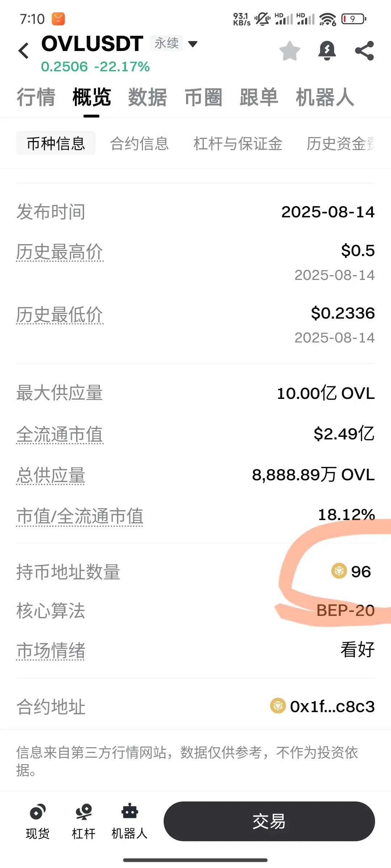This screenshot has height=868, width=391.
Task: Tap the 市值/全流通市值 info label
Action: coord(80,516)
